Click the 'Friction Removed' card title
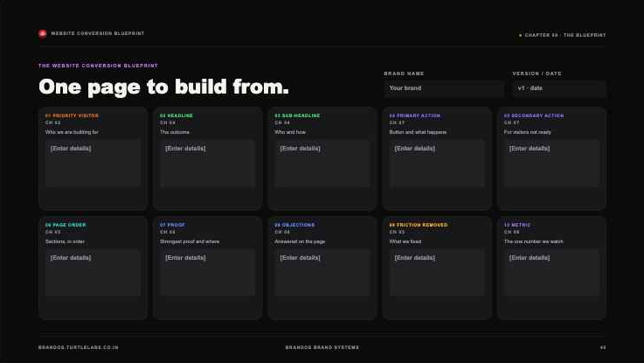This screenshot has height=363, width=644. pos(419,226)
